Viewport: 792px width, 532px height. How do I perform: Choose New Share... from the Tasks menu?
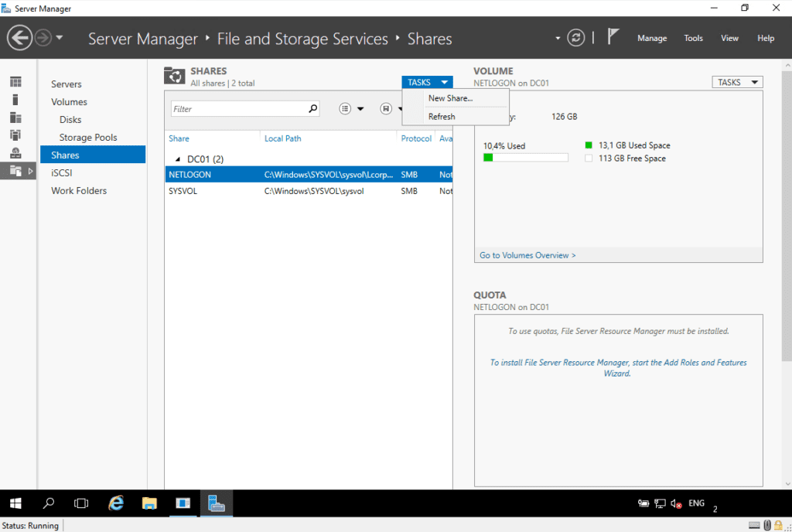tap(450, 98)
